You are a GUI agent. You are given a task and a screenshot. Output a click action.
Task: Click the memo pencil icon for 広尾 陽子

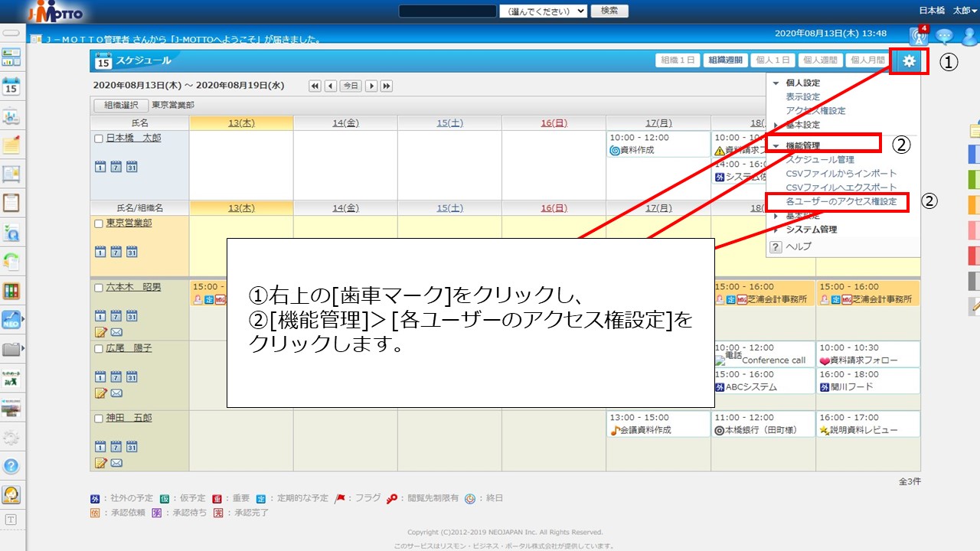[x=100, y=393]
